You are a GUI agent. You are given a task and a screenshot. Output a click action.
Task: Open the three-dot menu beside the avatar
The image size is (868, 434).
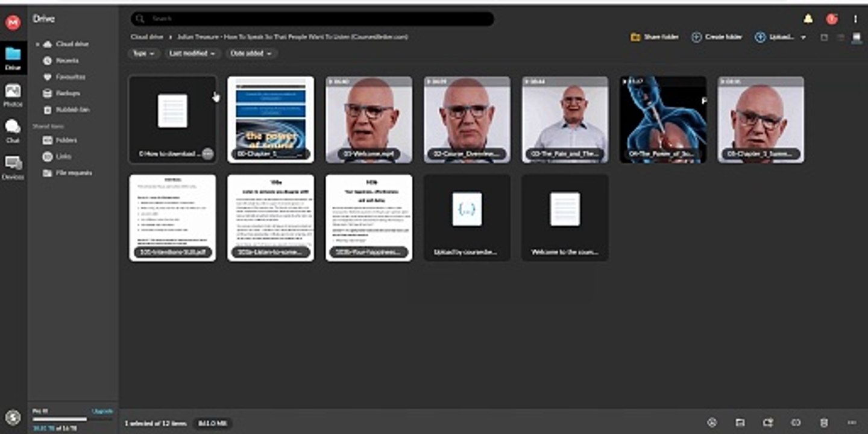coord(855,19)
